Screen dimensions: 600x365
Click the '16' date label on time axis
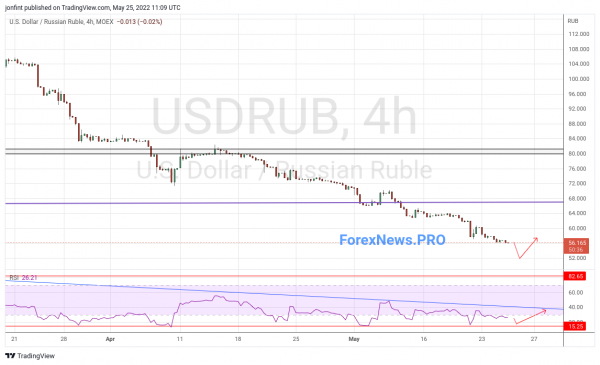click(424, 339)
